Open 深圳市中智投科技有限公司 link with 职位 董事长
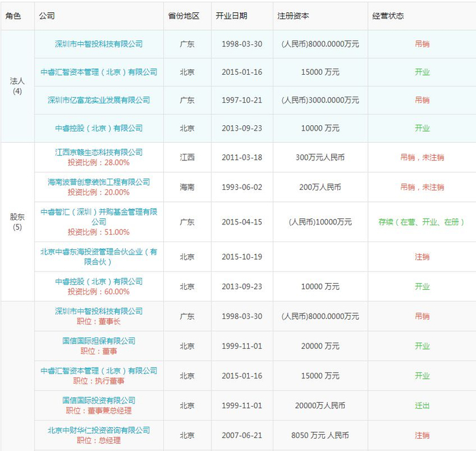 (x=99, y=312)
